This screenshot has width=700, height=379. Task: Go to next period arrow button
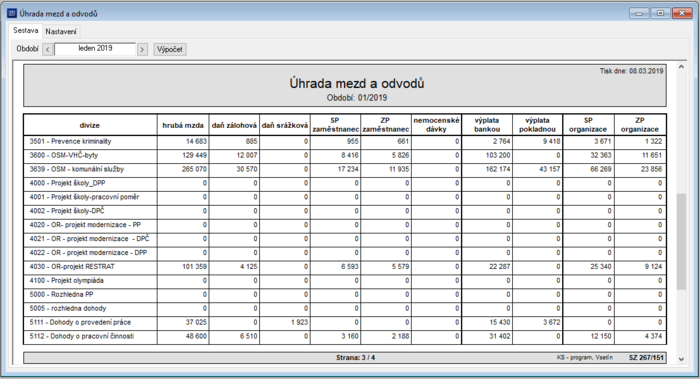point(142,50)
